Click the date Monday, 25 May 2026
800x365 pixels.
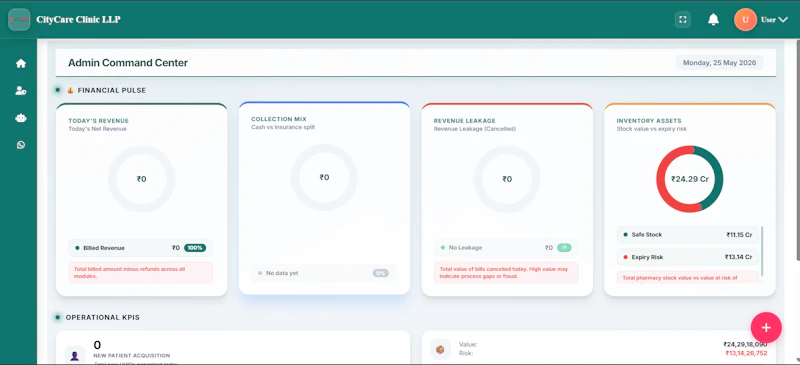[x=719, y=63]
